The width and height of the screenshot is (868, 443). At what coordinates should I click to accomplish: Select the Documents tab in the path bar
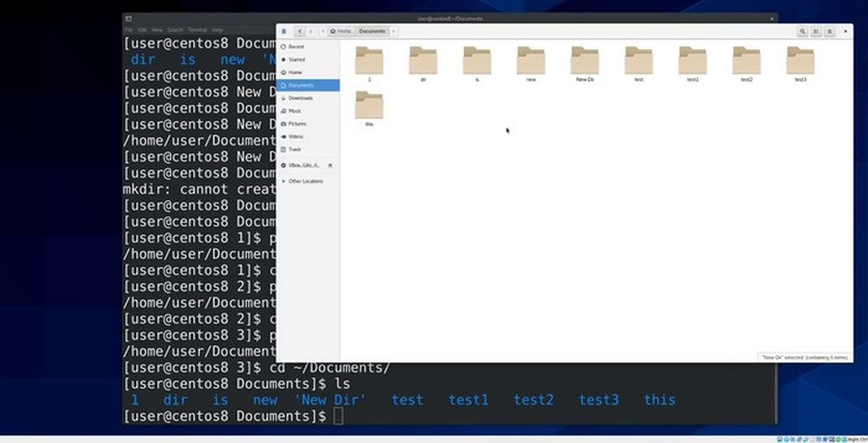click(x=372, y=31)
